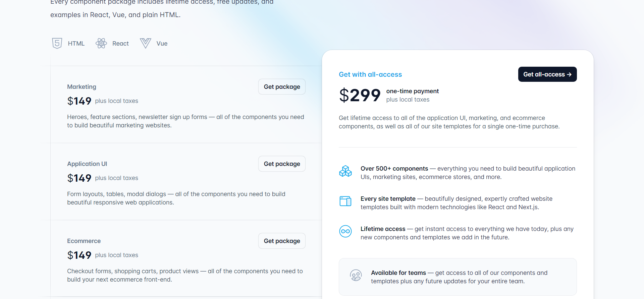Click the $299 all-access price
Image resolution: width=644 pixels, height=299 pixels.
pos(360,95)
